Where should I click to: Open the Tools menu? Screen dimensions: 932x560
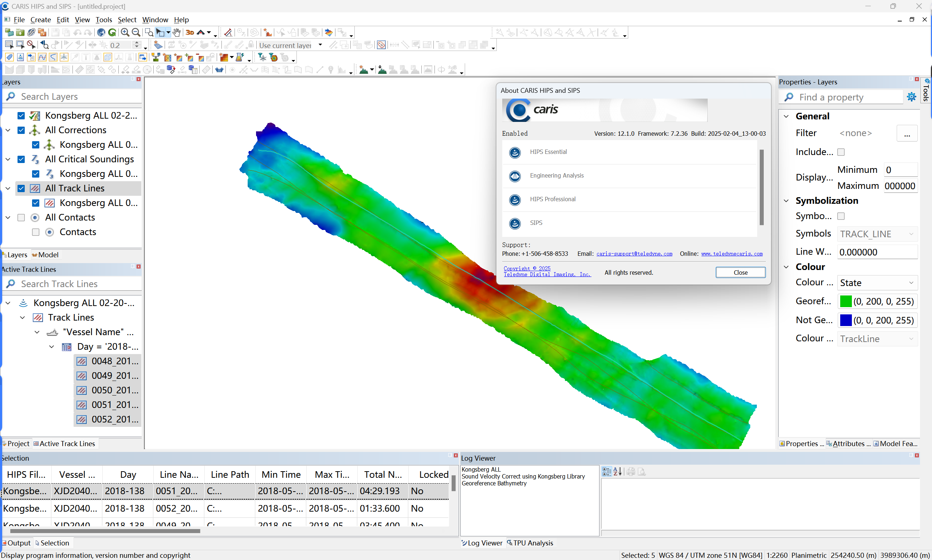pos(103,20)
